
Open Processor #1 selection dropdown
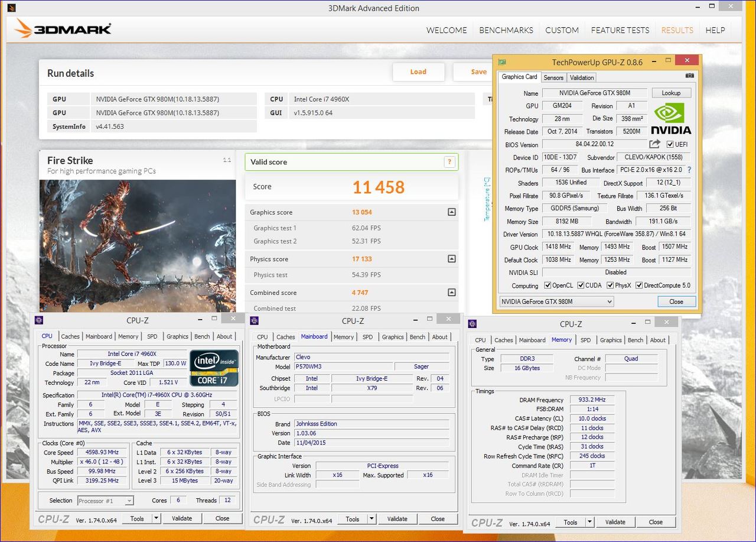click(106, 501)
